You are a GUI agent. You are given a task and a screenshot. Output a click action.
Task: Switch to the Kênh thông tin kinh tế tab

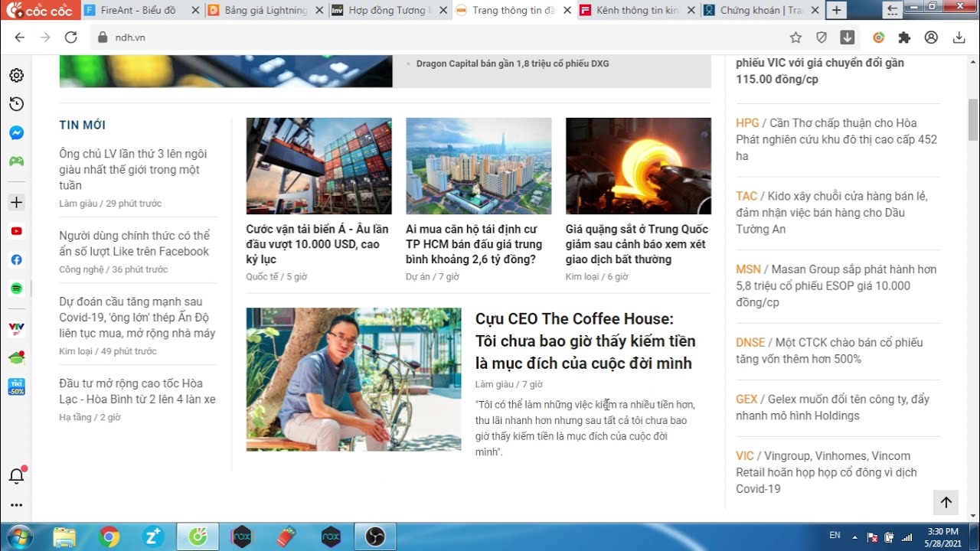(638, 11)
